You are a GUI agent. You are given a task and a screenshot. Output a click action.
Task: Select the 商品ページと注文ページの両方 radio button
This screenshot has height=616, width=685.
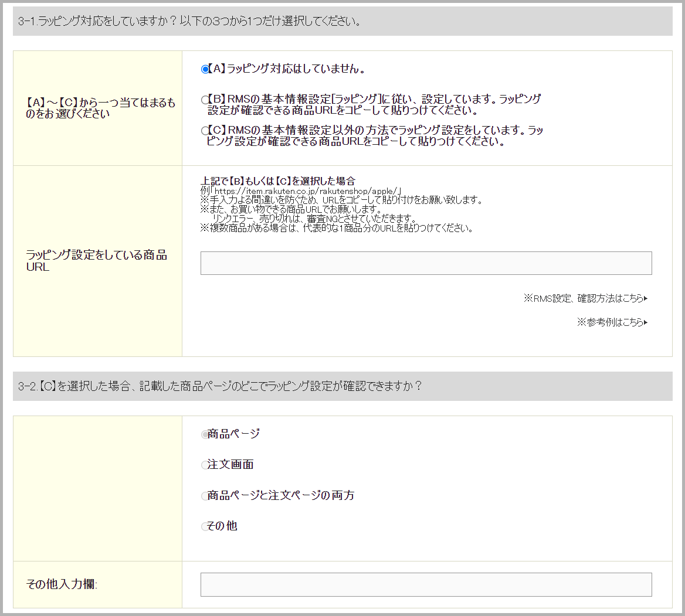[x=205, y=496]
